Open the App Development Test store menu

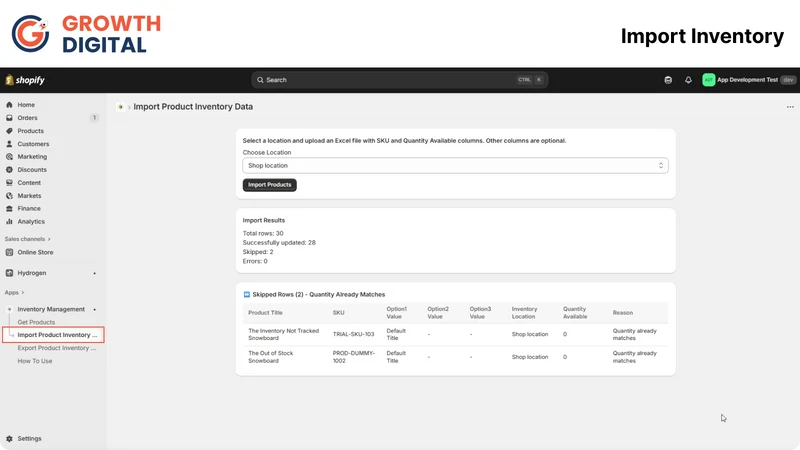[748, 80]
